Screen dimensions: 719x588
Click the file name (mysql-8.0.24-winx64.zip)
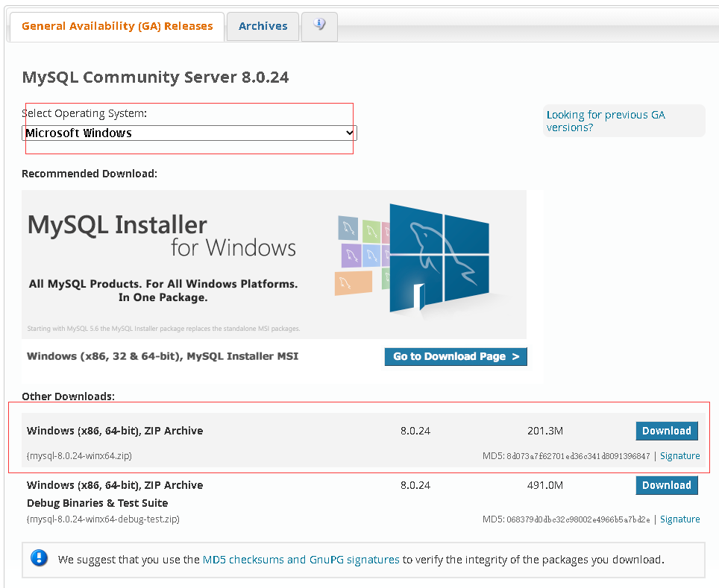tap(79, 456)
